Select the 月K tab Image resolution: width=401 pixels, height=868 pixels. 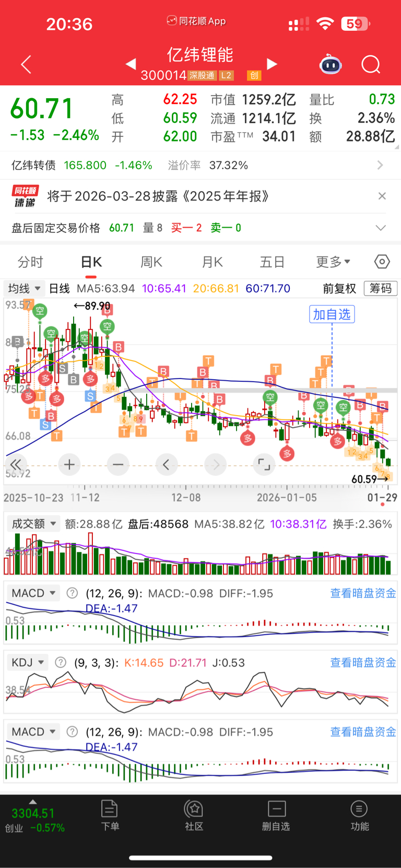click(212, 262)
